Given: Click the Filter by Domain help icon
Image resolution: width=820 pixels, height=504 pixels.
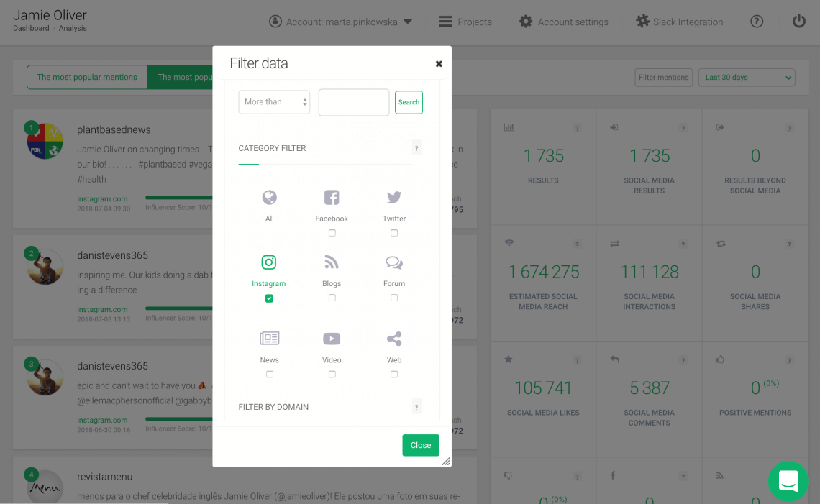Looking at the screenshot, I should 416,407.
